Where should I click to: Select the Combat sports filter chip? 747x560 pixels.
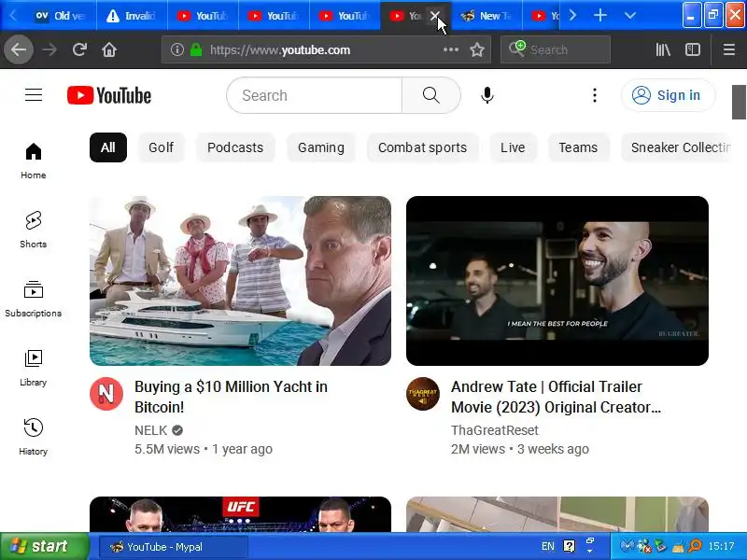[423, 147]
